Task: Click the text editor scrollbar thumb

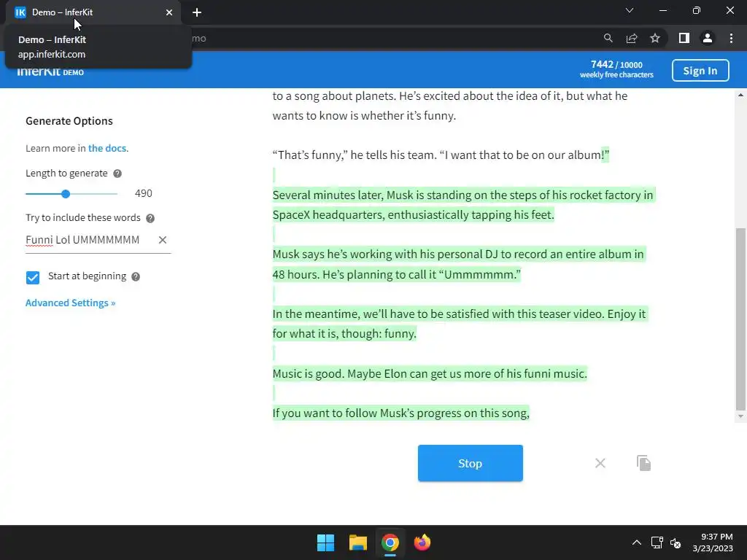Action: 740,319
